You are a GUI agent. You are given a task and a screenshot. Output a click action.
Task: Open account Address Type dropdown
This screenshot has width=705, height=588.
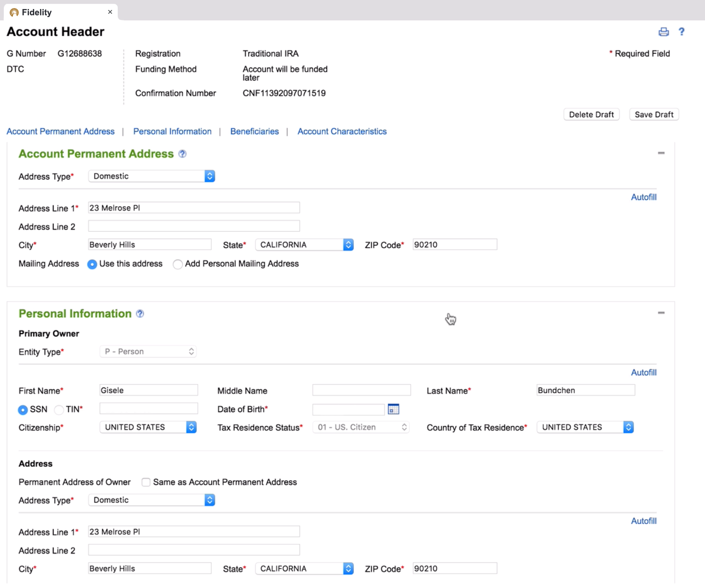point(152,176)
